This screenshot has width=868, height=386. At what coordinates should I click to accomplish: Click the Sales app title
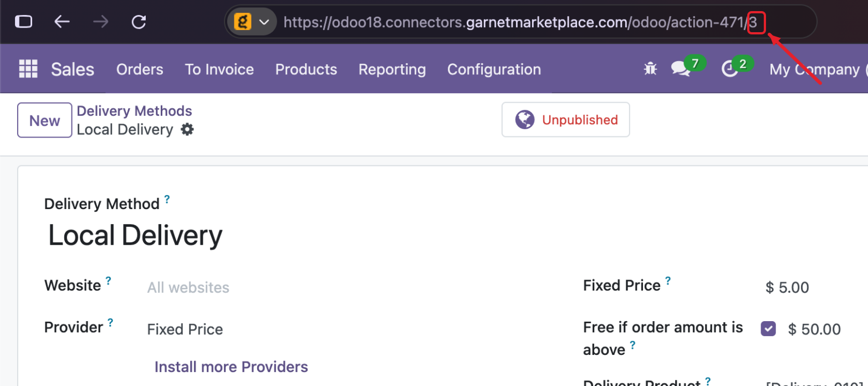pyautogui.click(x=73, y=69)
